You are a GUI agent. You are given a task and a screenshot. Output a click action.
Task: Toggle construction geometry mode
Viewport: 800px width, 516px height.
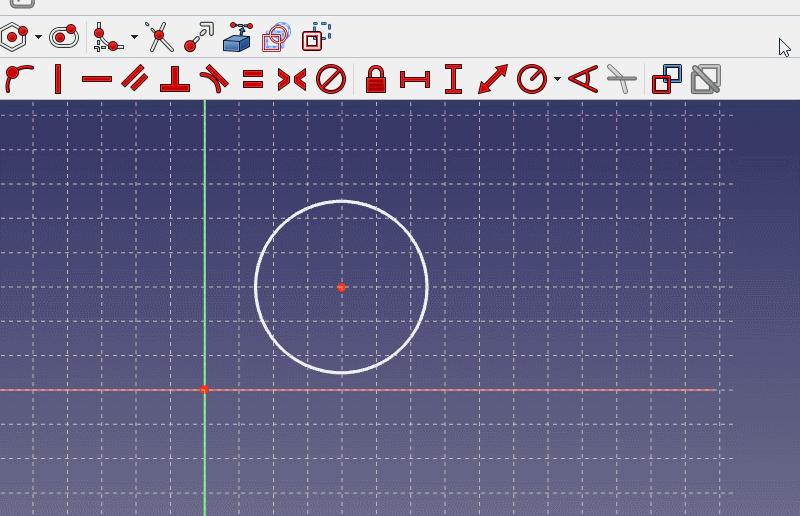[314, 37]
